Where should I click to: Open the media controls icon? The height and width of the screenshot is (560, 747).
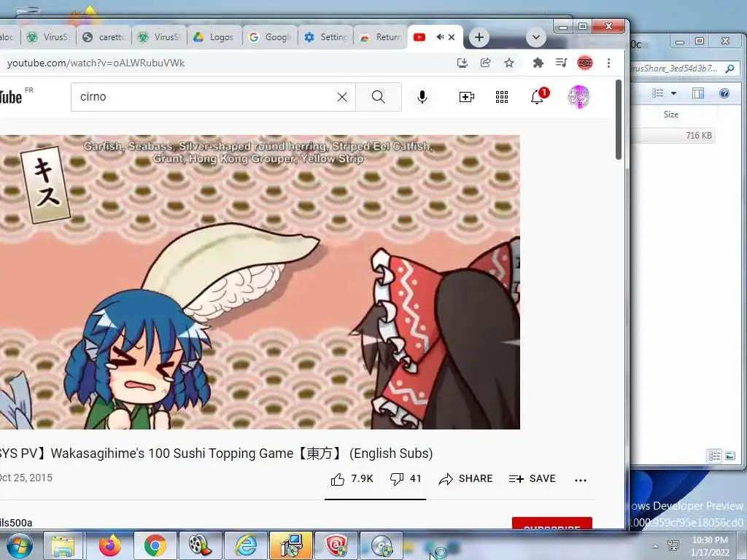(x=561, y=63)
